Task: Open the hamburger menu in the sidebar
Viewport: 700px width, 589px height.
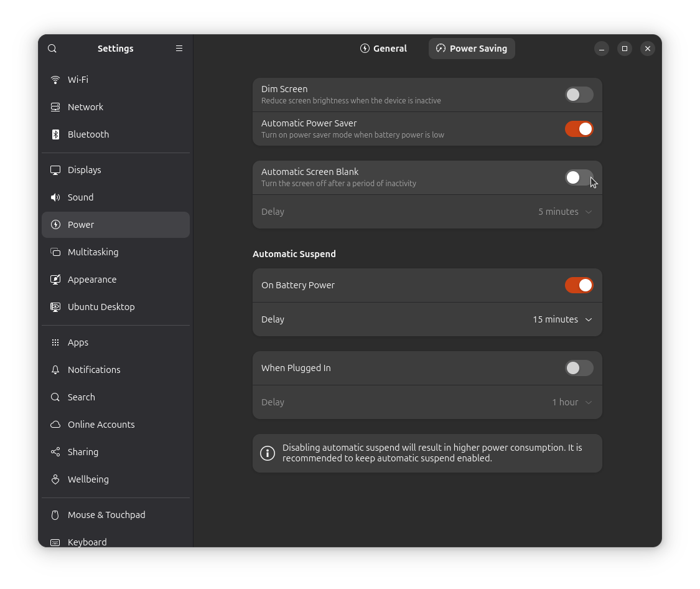Action: pyautogui.click(x=179, y=48)
